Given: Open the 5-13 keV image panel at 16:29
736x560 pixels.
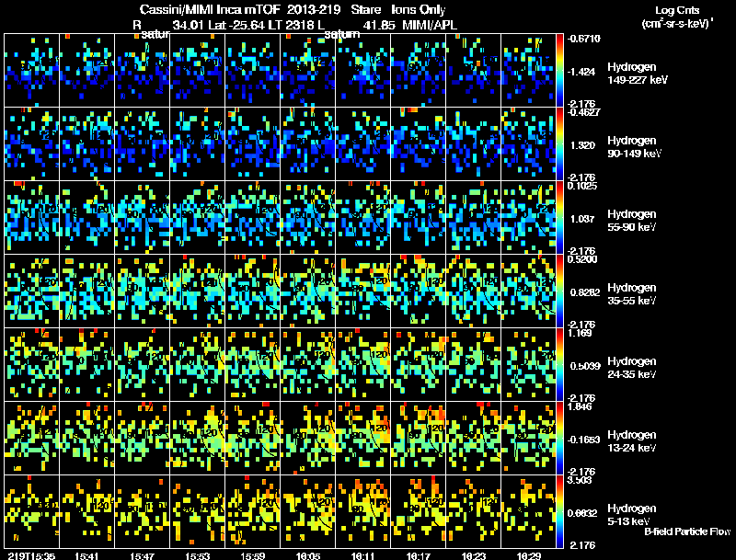Looking at the screenshot, I should coord(528,511).
